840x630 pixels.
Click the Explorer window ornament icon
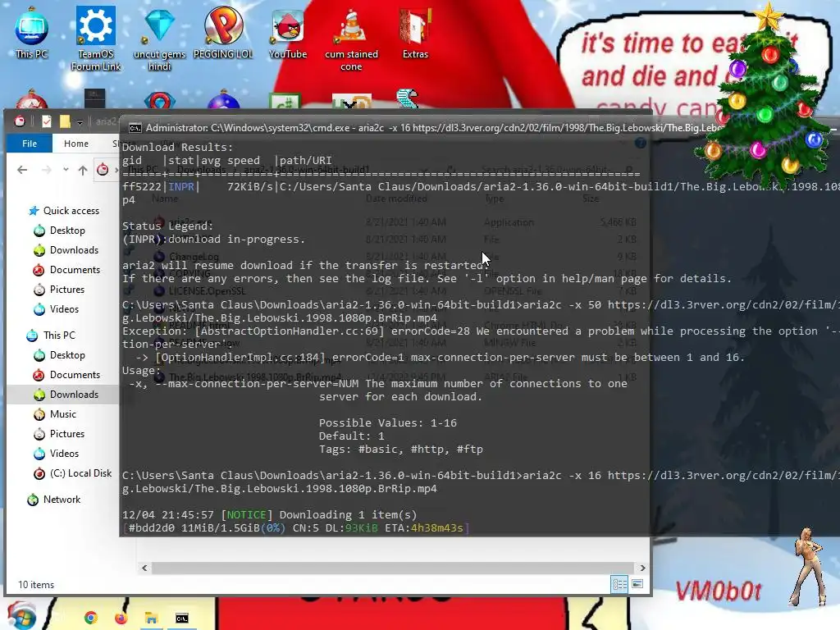[x=20, y=121]
